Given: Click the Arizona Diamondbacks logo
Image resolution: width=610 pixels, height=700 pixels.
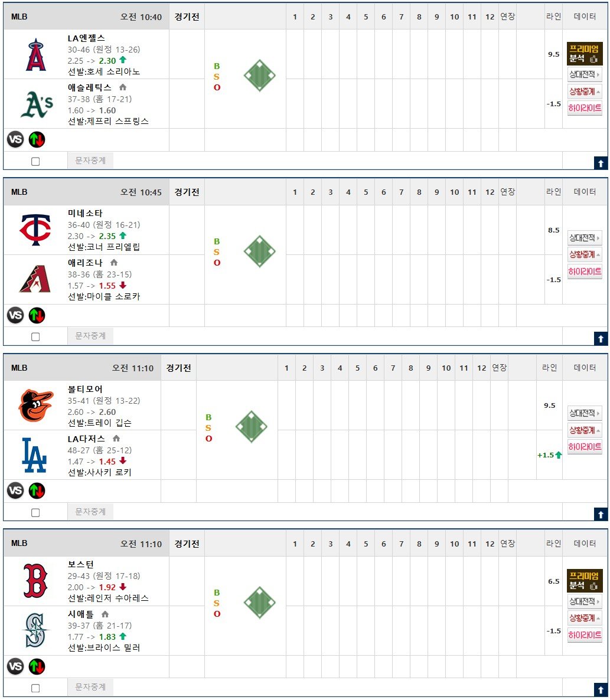Looking at the screenshot, I should pyautogui.click(x=35, y=279).
